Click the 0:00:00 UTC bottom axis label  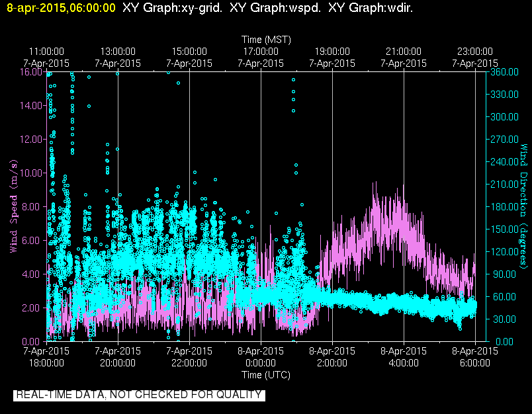pyautogui.click(x=261, y=363)
